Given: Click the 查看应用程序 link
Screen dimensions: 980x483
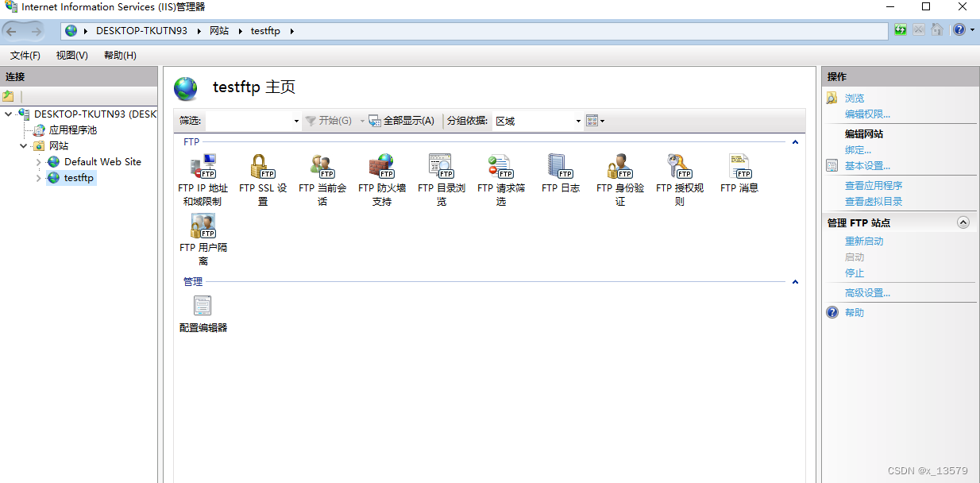Looking at the screenshot, I should point(874,186).
